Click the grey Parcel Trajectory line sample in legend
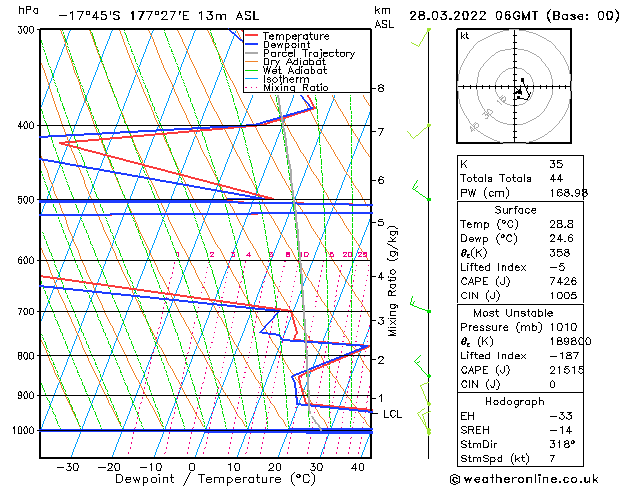The image size is (629, 486). [x=252, y=53]
